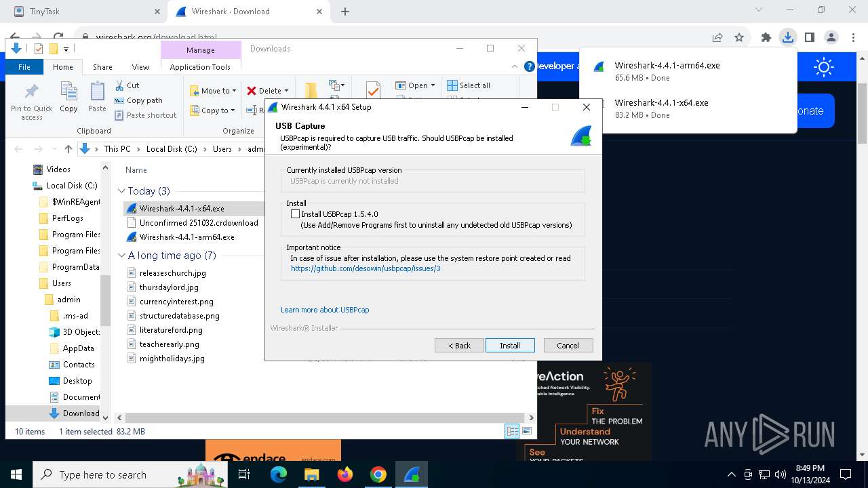Select teacherearly.png file

(169, 344)
